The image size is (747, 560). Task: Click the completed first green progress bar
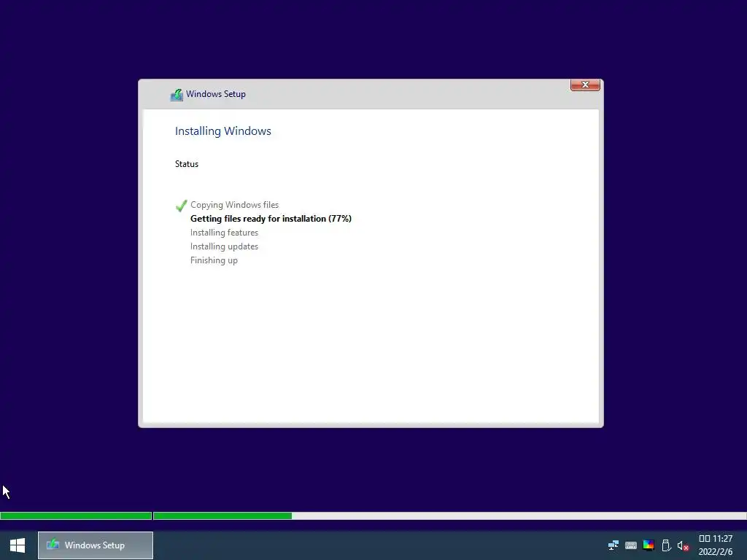point(76,516)
